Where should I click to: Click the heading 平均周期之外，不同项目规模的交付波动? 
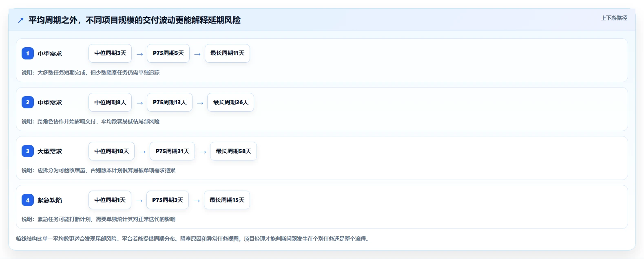click(135, 20)
